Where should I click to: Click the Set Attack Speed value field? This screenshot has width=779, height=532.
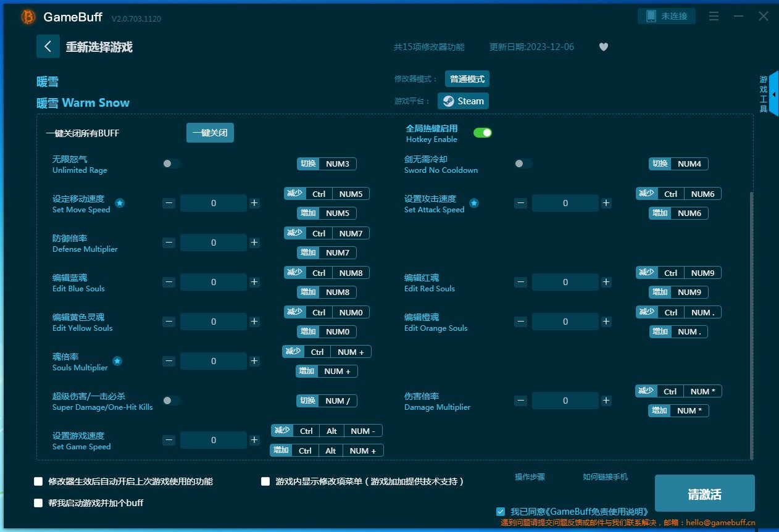565,203
